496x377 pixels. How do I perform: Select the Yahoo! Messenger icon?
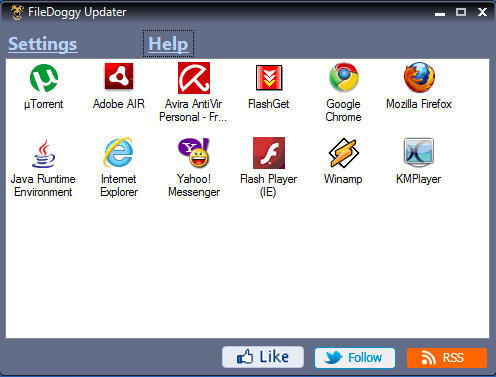coord(194,153)
